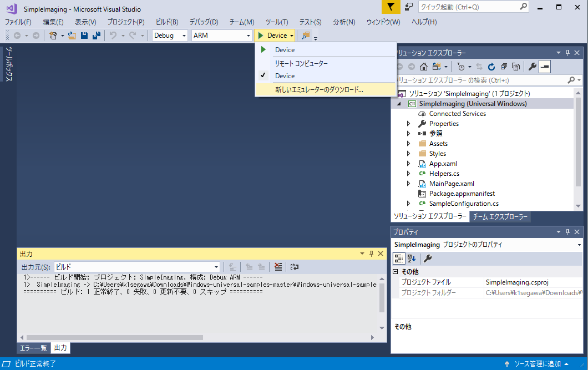Viewport: 588px width, 370px height.
Task: Switch to the エラー一覧 tab
Action: coord(33,348)
